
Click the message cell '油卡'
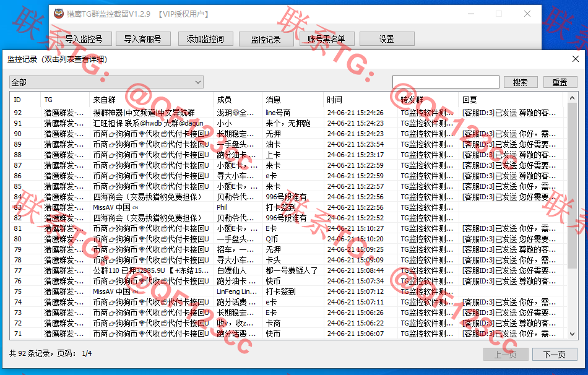pyautogui.click(x=273, y=144)
